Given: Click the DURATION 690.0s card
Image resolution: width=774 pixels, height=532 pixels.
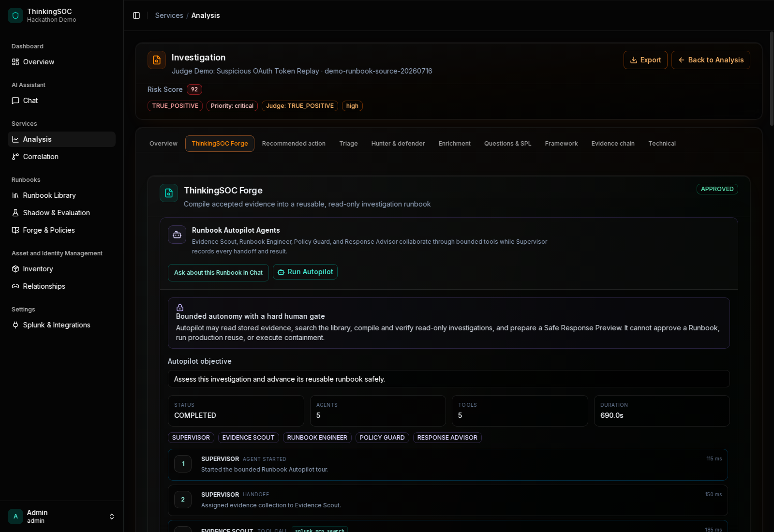Looking at the screenshot, I should (662, 411).
